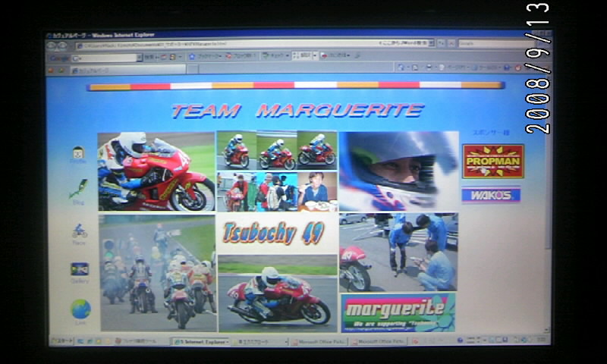Click the Google toolbar search field

point(104,58)
